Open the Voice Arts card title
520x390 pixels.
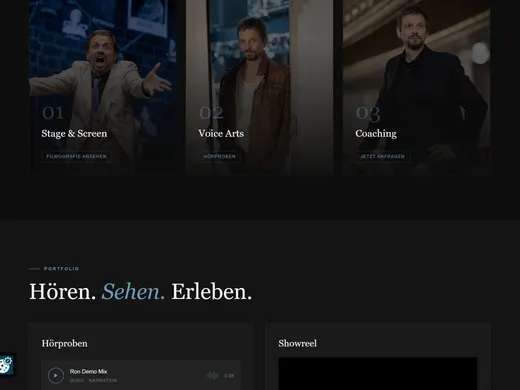coord(221,133)
